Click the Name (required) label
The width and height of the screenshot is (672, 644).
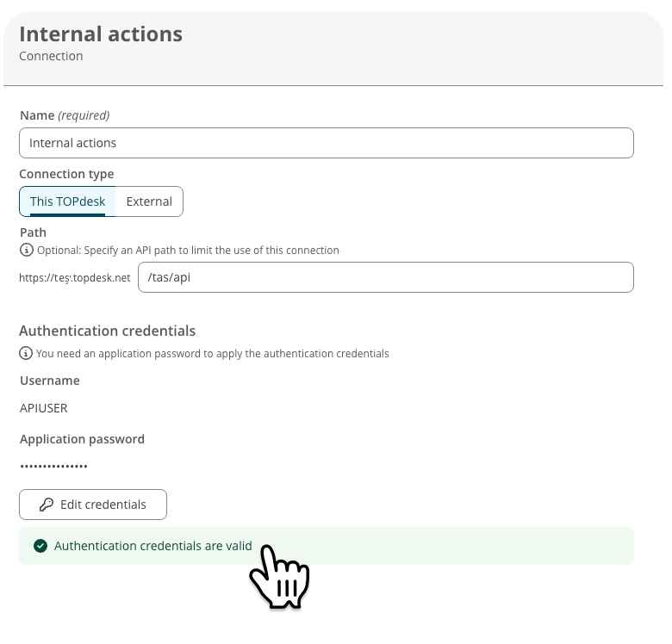65,115
